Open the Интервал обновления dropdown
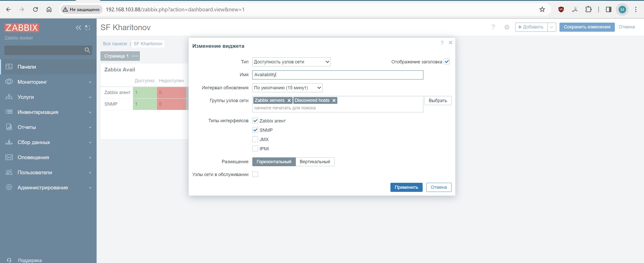The height and width of the screenshot is (263, 644). point(287,88)
